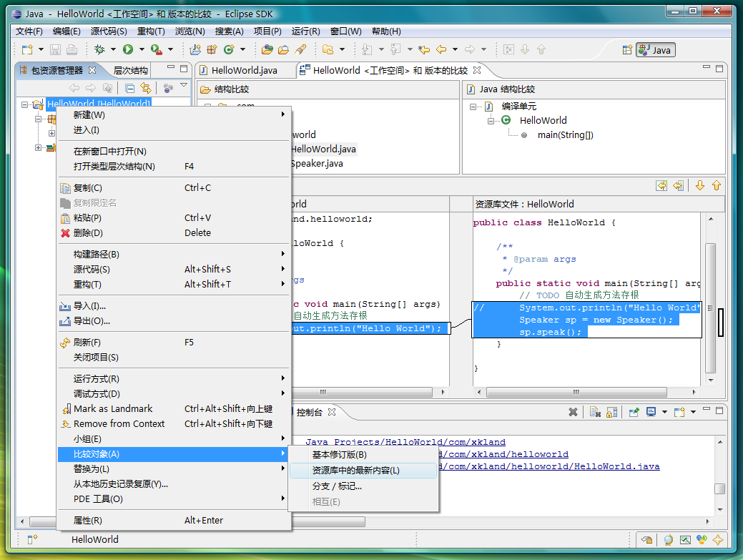This screenshot has height=560, width=743.
Task: Close the 控制台 view tab
Action: [332, 412]
